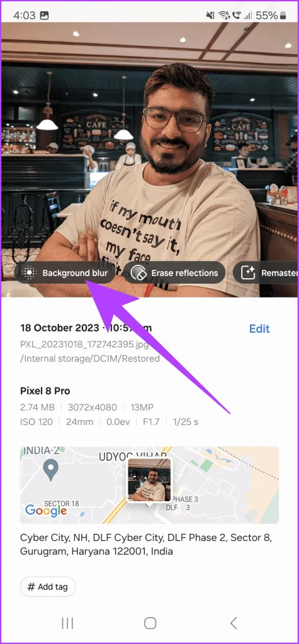Choose the Background blur suggestion chip

[x=65, y=273]
